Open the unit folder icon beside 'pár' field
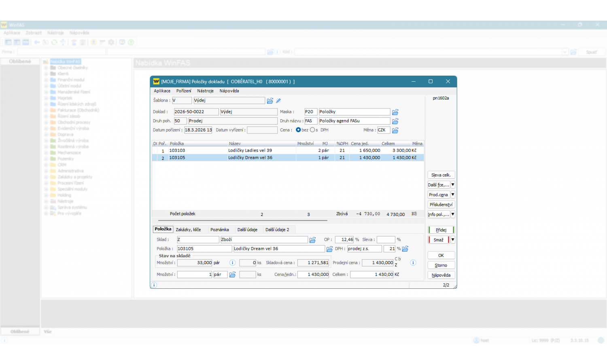This screenshot has width=607, height=364. (x=232, y=275)
